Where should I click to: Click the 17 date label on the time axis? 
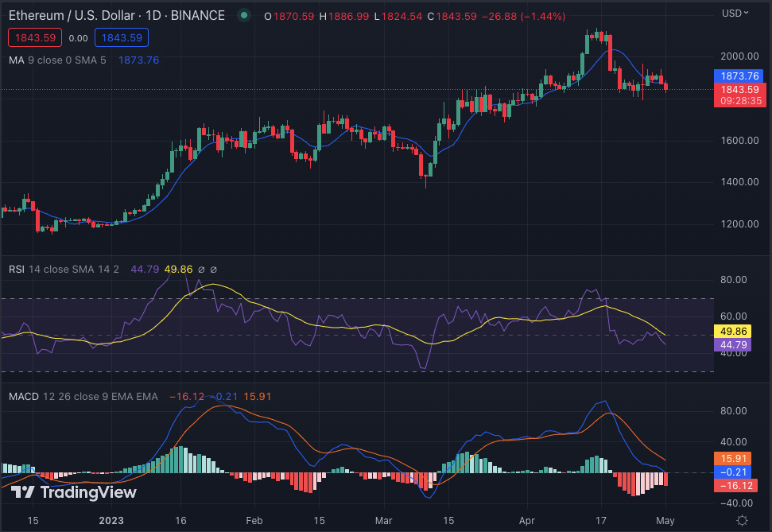click(600, 520)
